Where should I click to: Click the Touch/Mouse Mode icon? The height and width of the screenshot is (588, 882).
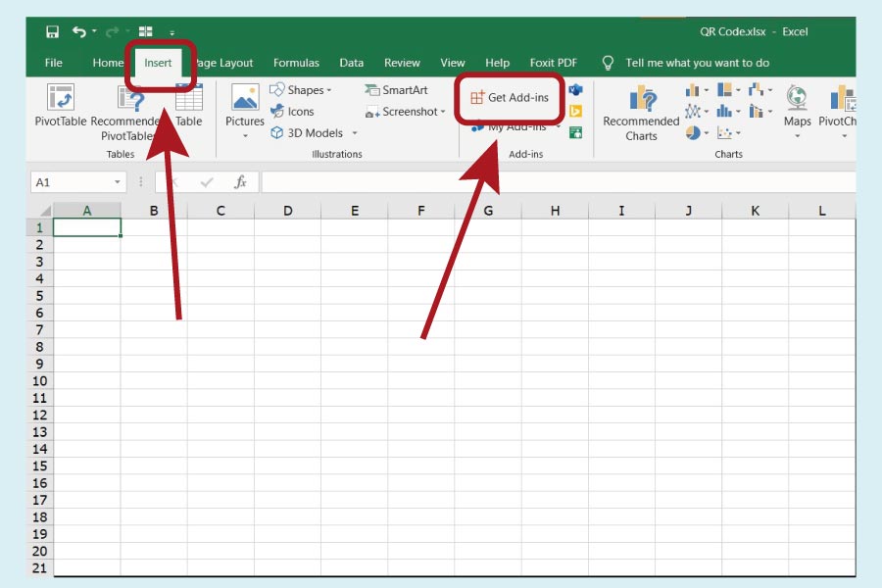pos(146,31)
